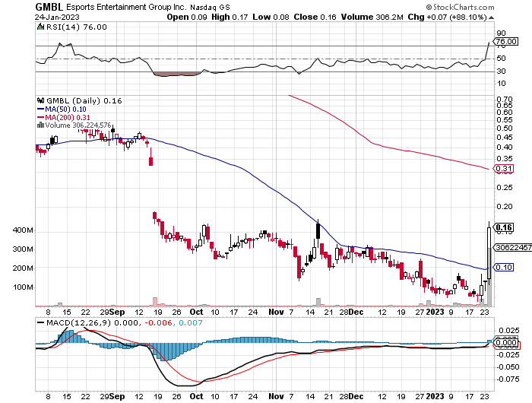Click the 24-Jan-2023 date label
Viewport: 532px width, 403px height.
[57, 17]
